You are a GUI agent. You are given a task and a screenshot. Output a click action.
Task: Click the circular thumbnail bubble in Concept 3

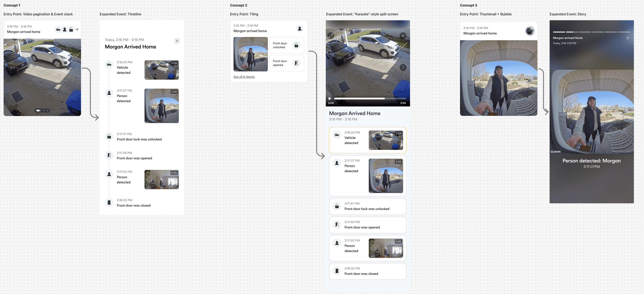click(530, 31)
